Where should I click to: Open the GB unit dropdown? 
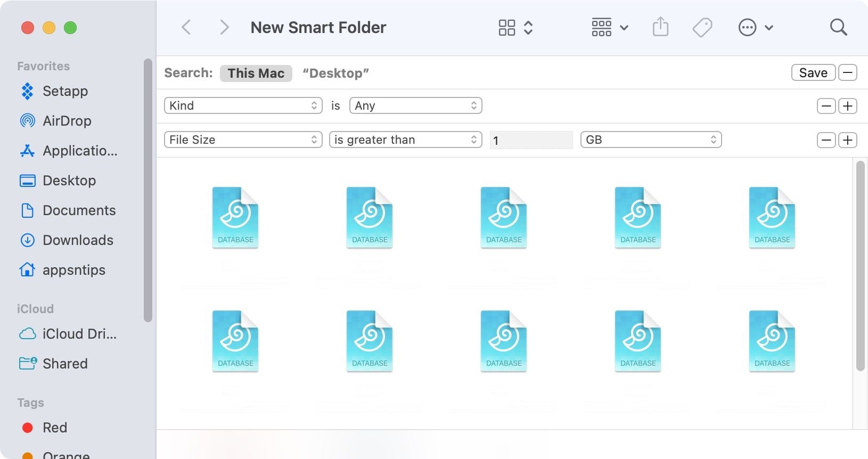(650, 140)
